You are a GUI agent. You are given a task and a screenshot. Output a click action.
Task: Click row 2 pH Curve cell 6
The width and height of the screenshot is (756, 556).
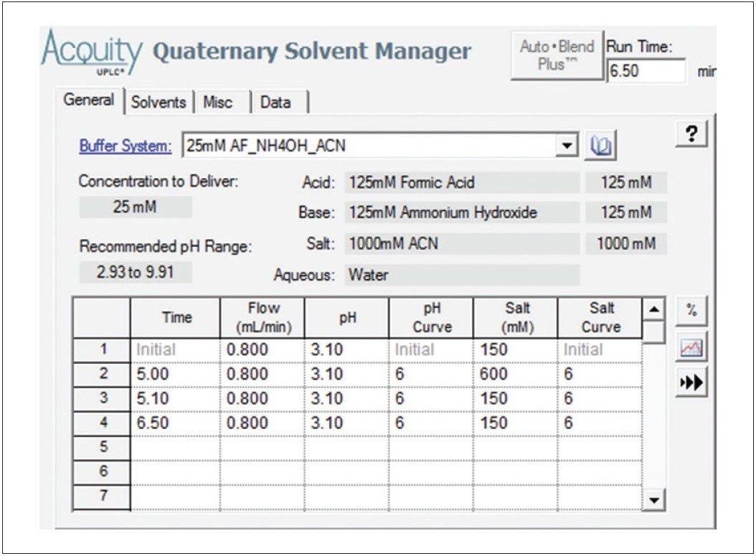431,374
